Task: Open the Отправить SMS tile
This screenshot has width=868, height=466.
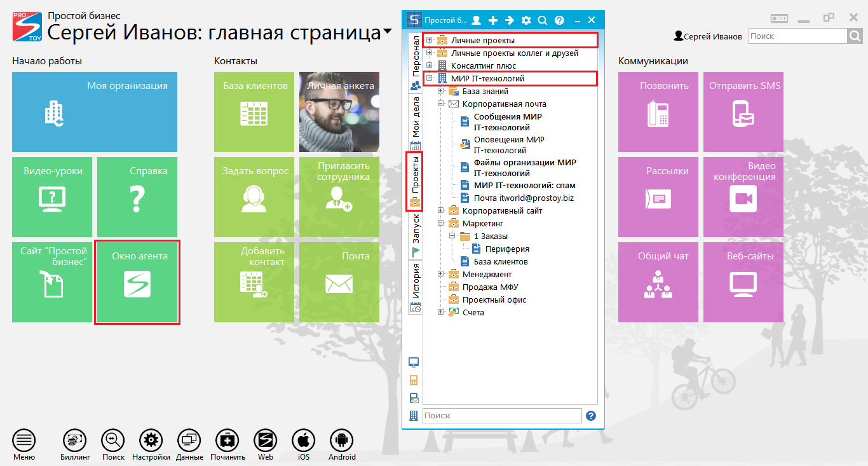Action: pos(743,112)
